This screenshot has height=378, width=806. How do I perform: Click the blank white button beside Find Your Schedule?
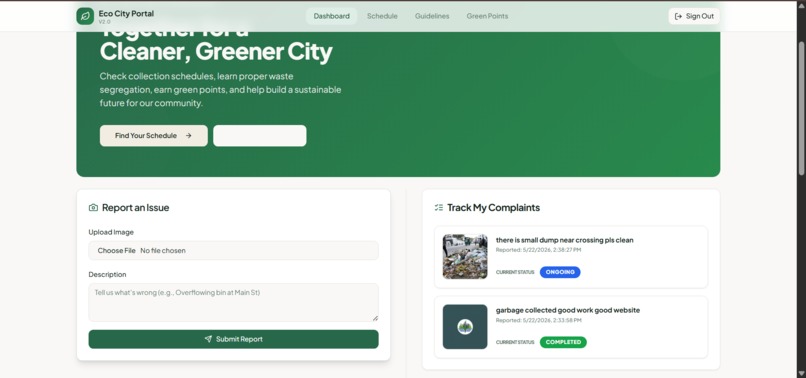coord(260,136)
